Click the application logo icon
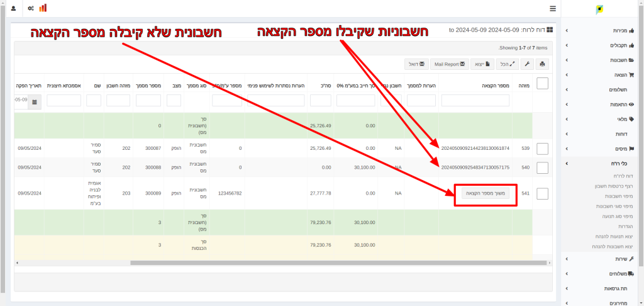Image resolution: width=644 pixels, height=306 pixels. coord(600,9)
